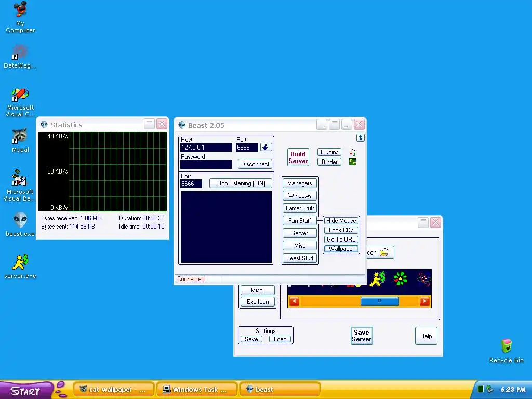Click the alien icon in Beast 2.05 title bar

[182, 125]
